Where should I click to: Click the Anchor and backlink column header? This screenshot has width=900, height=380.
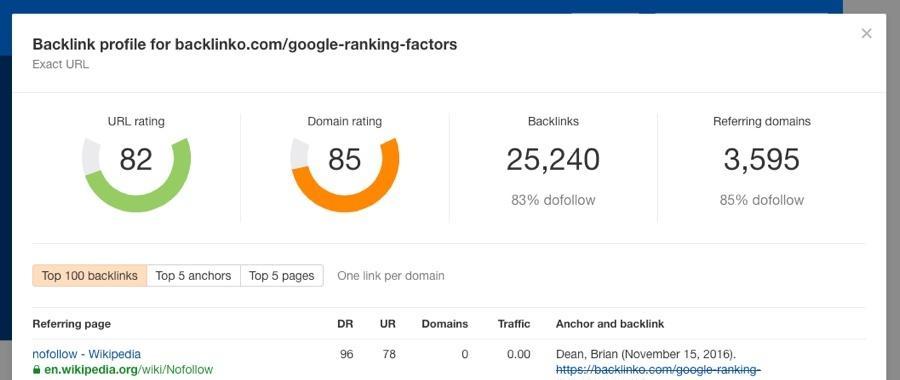(610, 324)
